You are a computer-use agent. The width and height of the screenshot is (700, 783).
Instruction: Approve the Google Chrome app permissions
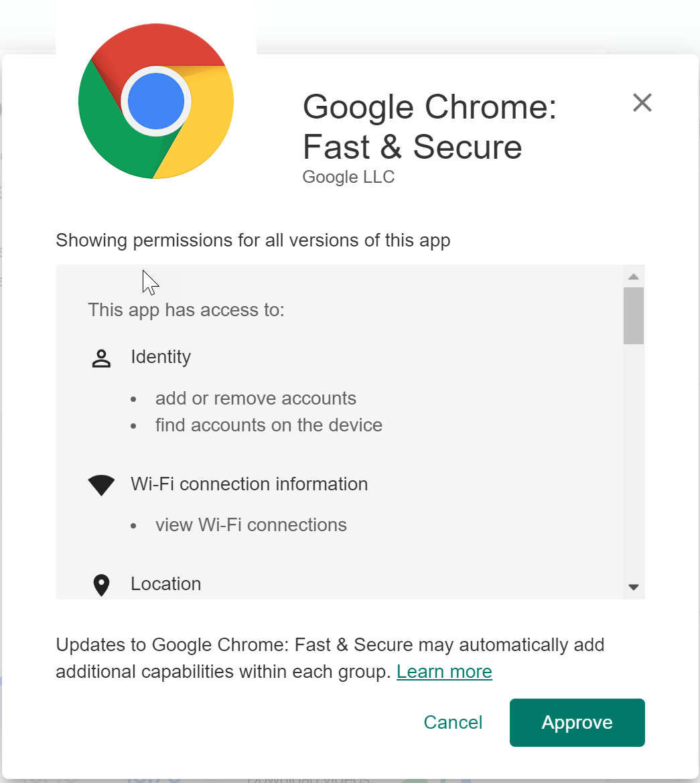point(577,722)
